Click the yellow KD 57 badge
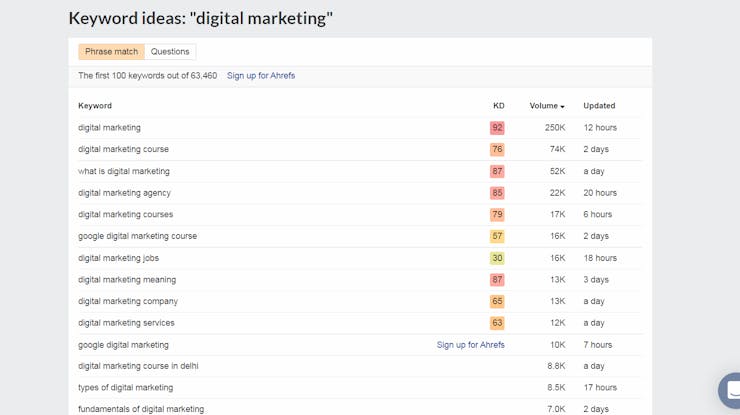 (497, 236)
